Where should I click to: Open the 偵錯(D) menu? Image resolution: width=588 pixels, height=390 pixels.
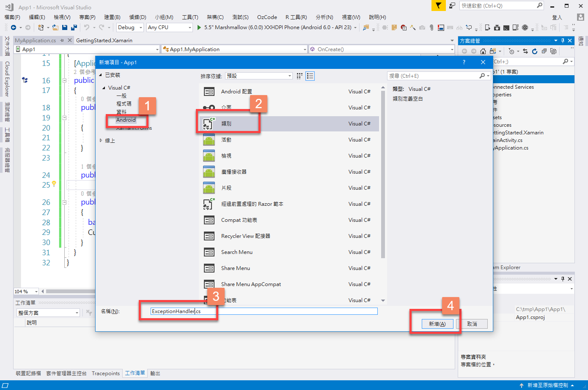(x=137, y=17)
